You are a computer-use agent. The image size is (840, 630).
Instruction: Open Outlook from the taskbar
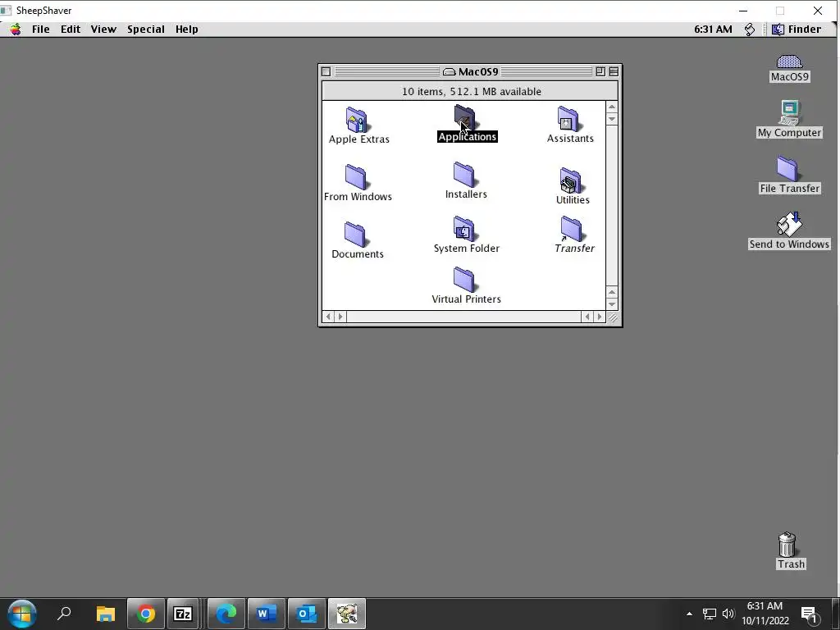307,614
